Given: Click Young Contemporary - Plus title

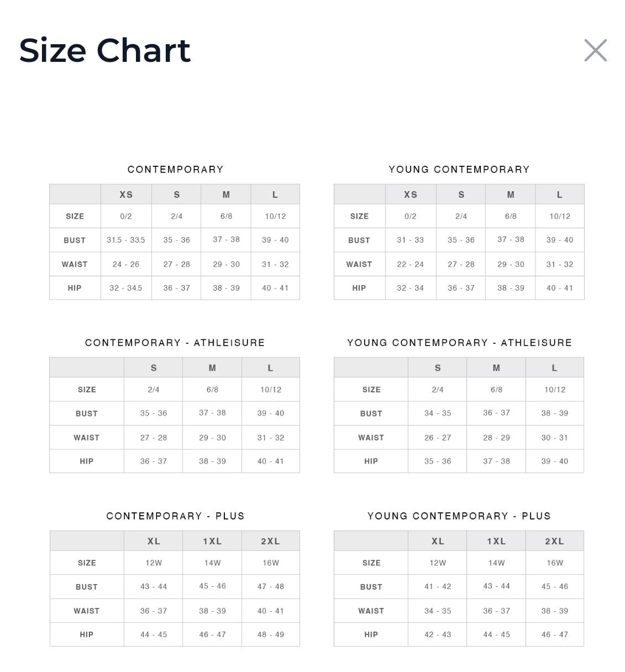Looking at the screenshot, I should pos(459,516).
